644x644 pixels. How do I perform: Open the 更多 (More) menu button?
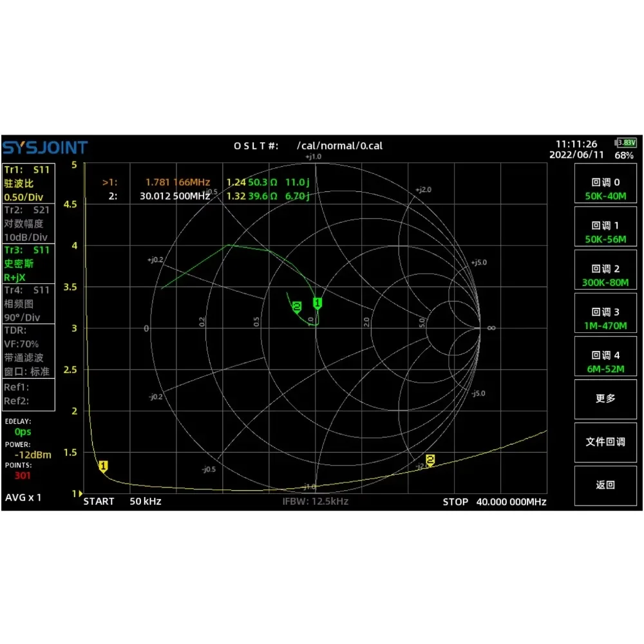point(605,399)
